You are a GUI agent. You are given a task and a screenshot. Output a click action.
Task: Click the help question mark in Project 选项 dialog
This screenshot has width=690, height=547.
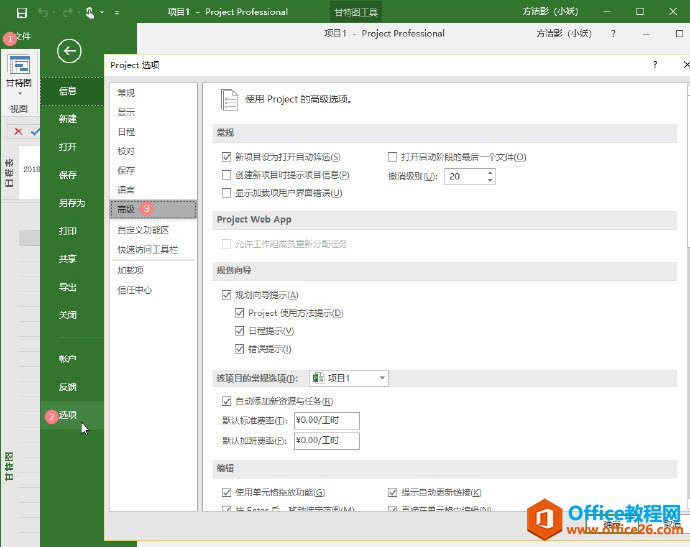[656, 65]
